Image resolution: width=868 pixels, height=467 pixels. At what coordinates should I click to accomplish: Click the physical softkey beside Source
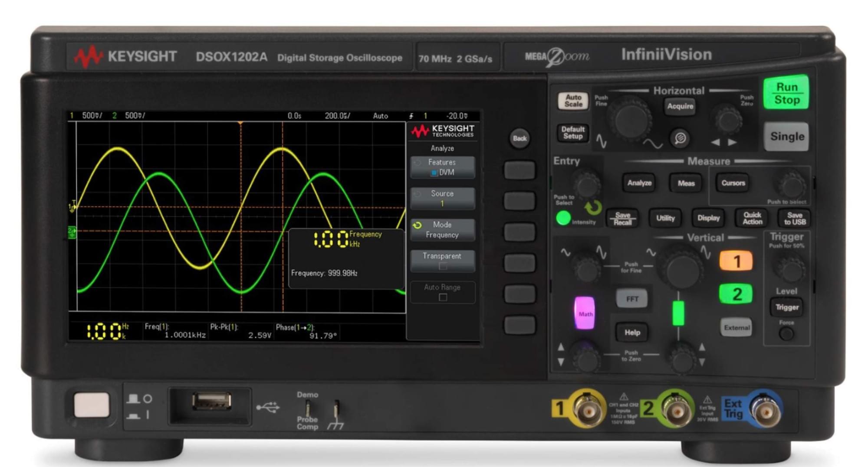pyautogui.click(x=519, y=201)
